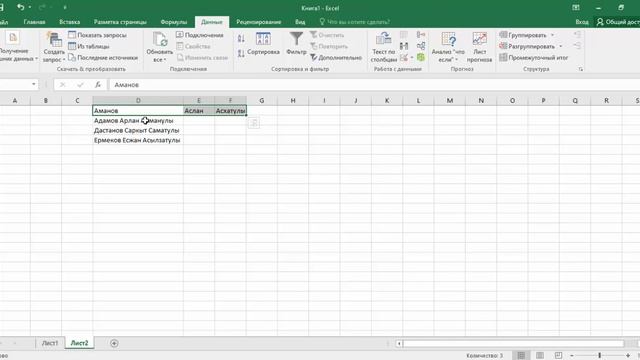Open the Сортировка (Sort) dialog icon

coord(263,39)
